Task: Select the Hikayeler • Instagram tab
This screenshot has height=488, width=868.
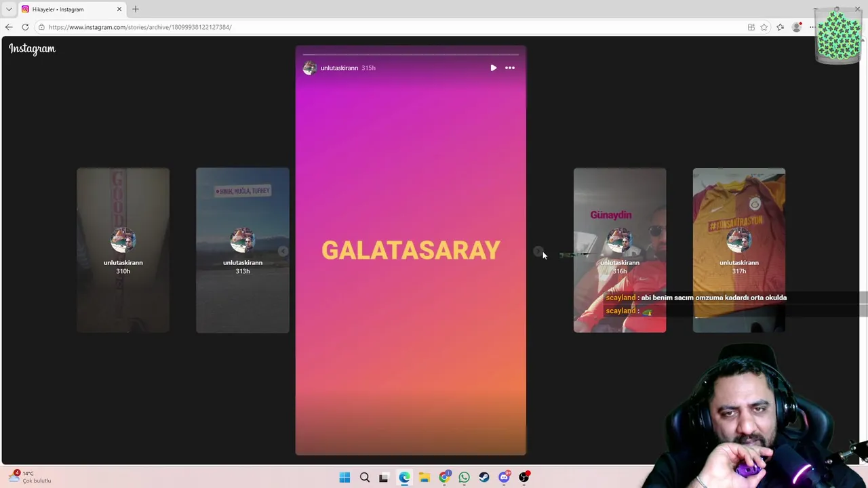Action: 72,9
